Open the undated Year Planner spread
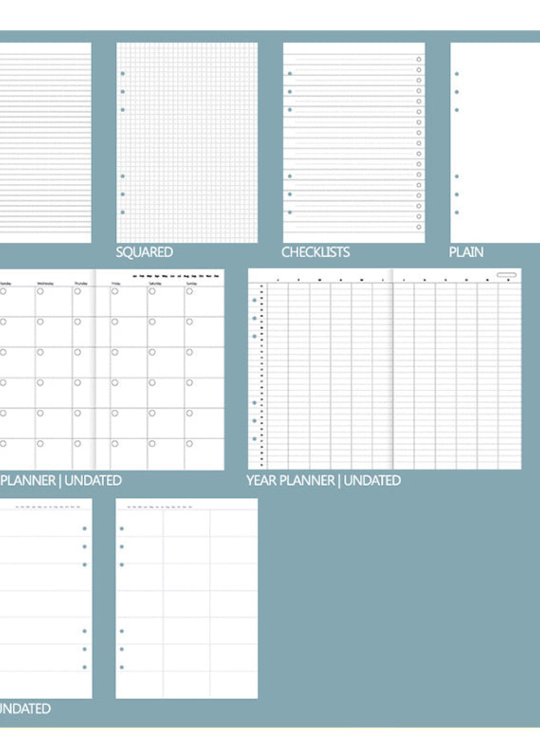The height and width of the screenshot is (756, 540). tap(385, 369)
